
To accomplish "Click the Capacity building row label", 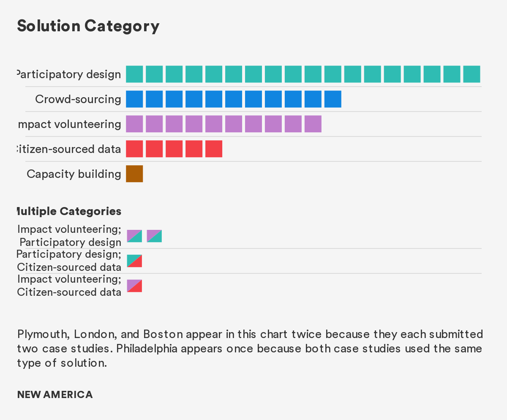I will pyautogui.click(x=74, y=174).
